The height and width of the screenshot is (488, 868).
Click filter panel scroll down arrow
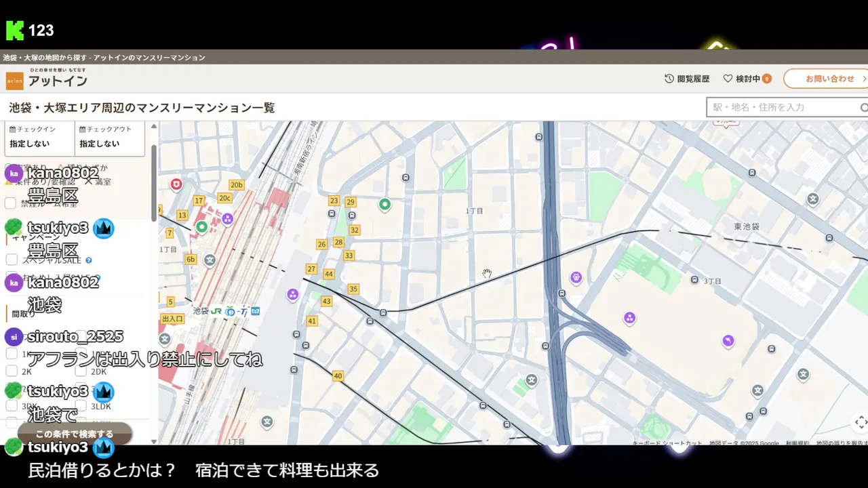click(x=154, y=441)
